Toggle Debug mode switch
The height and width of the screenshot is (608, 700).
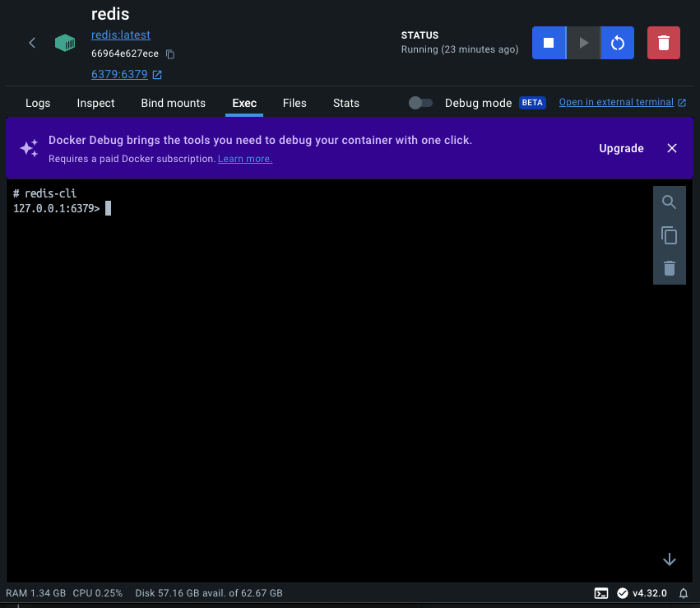[420, 103]
